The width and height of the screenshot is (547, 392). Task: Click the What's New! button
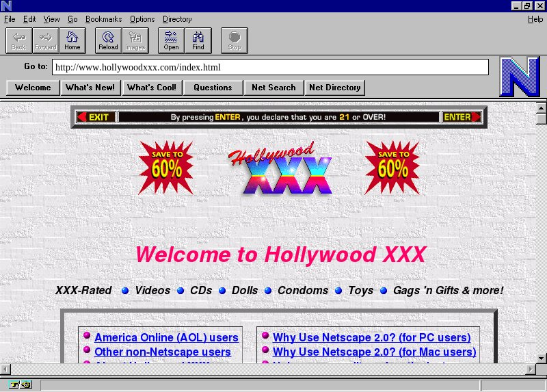click(90, 88)
